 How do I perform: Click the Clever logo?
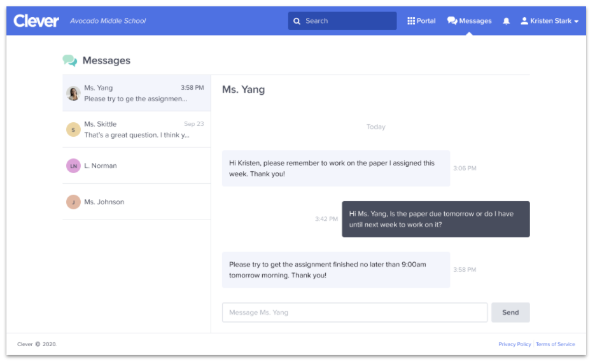click(36, 21)
